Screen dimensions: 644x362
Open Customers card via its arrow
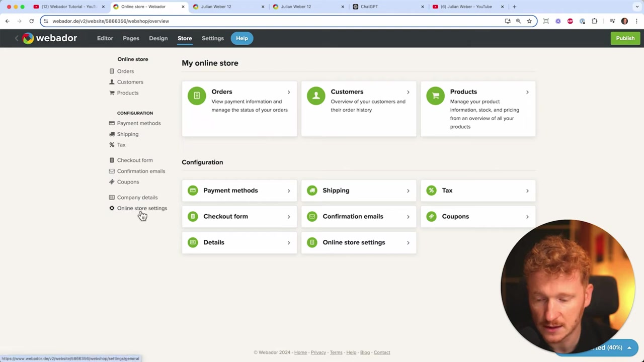[x=408, y=92]
